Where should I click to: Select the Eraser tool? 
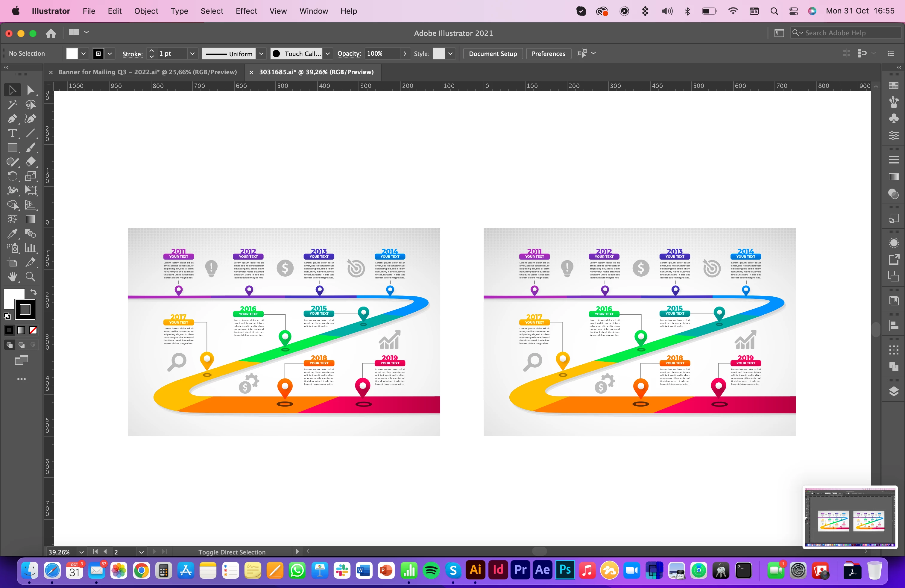coord(31,162)
